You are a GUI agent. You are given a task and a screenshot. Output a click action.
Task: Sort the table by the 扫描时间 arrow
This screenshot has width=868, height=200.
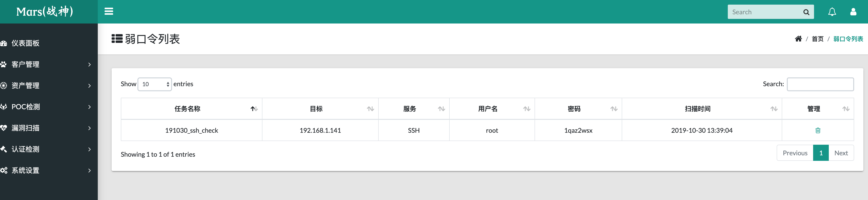(774, 109)
